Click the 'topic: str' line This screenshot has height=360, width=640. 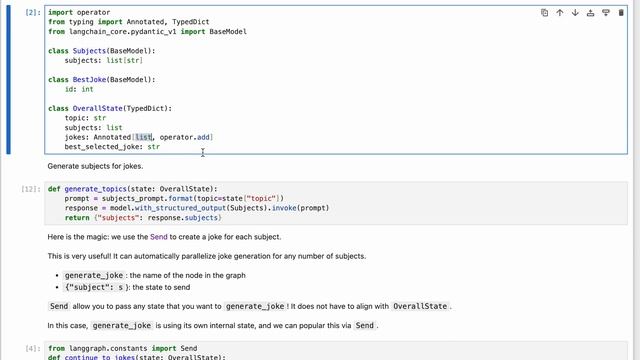click(85, 118)
